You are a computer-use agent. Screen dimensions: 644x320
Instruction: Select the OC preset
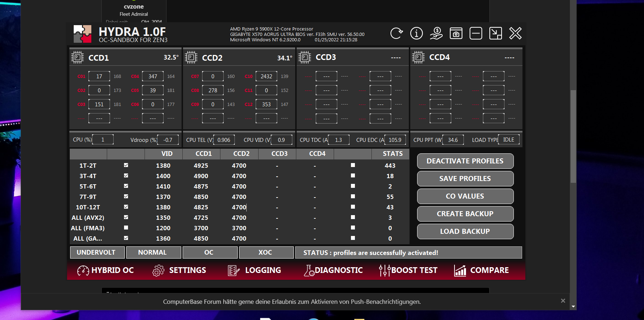coord(210,252)
